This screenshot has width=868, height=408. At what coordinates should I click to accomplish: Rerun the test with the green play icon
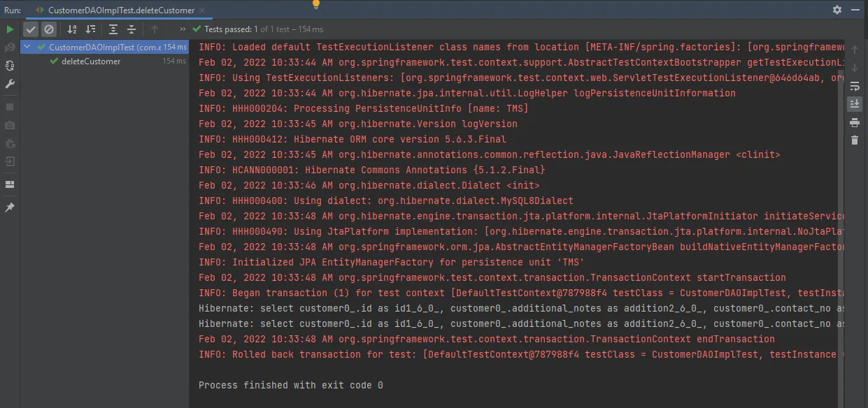pos(10,29)
